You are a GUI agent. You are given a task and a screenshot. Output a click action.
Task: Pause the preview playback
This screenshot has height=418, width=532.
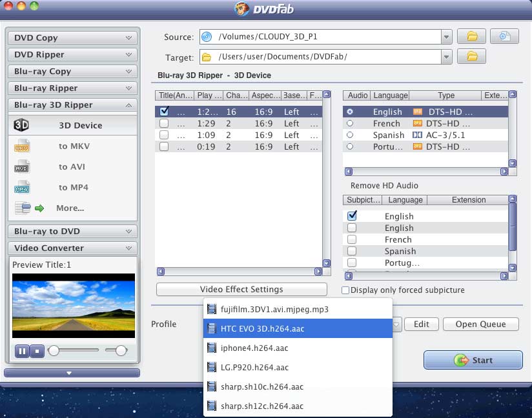click(x=23, y=351)
